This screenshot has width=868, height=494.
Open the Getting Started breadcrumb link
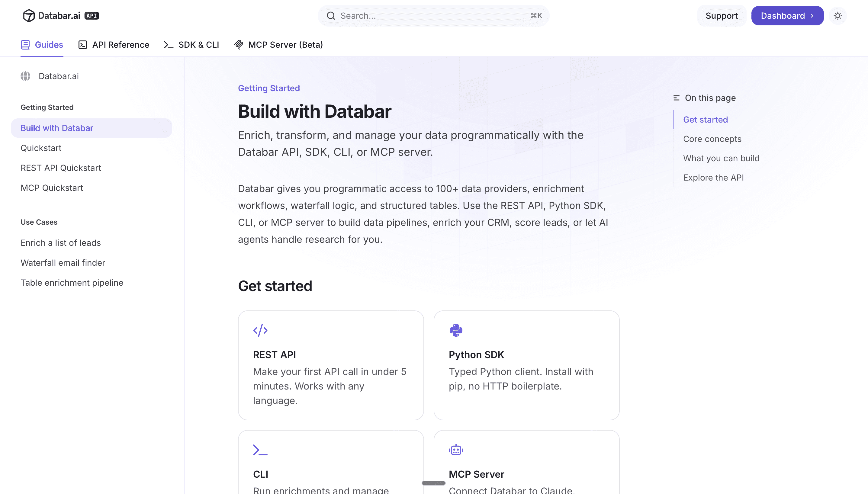pyautogui.click(x=269, y=88)
